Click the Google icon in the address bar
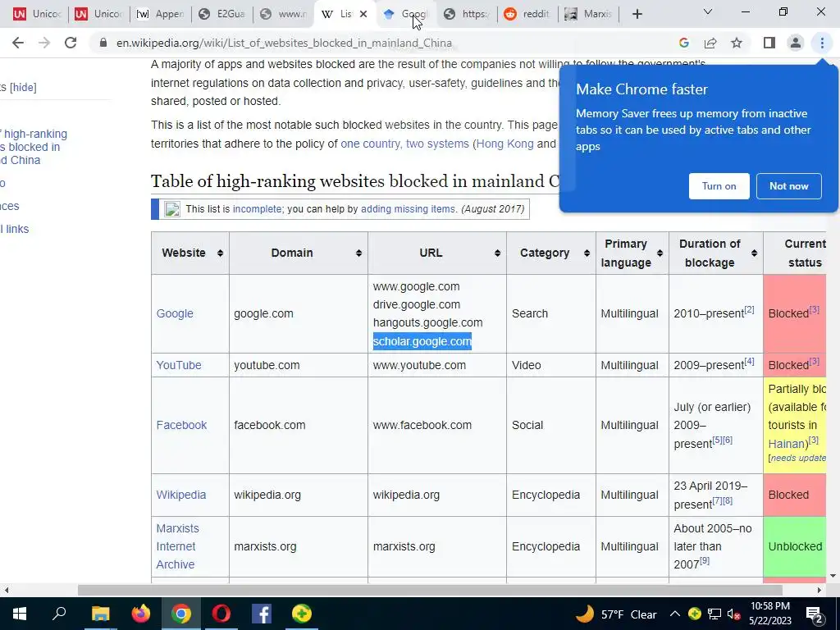 pyautogui.click(x=683, y=43)
